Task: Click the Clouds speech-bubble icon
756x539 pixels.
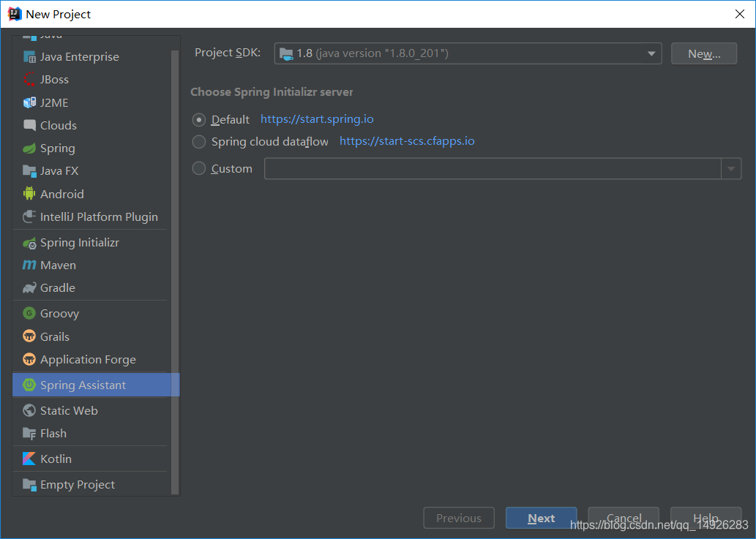Action: click(29, 125)
